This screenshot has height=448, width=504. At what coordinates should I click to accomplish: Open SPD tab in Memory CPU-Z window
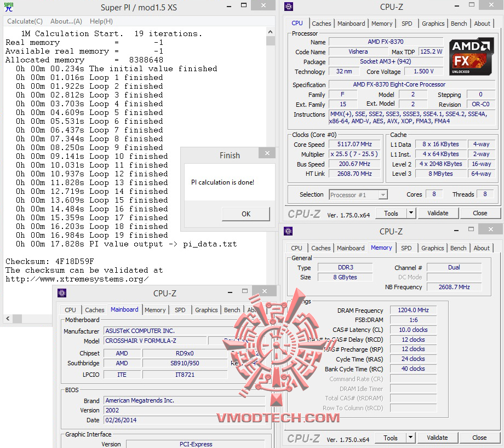click(x=406, y=248)
